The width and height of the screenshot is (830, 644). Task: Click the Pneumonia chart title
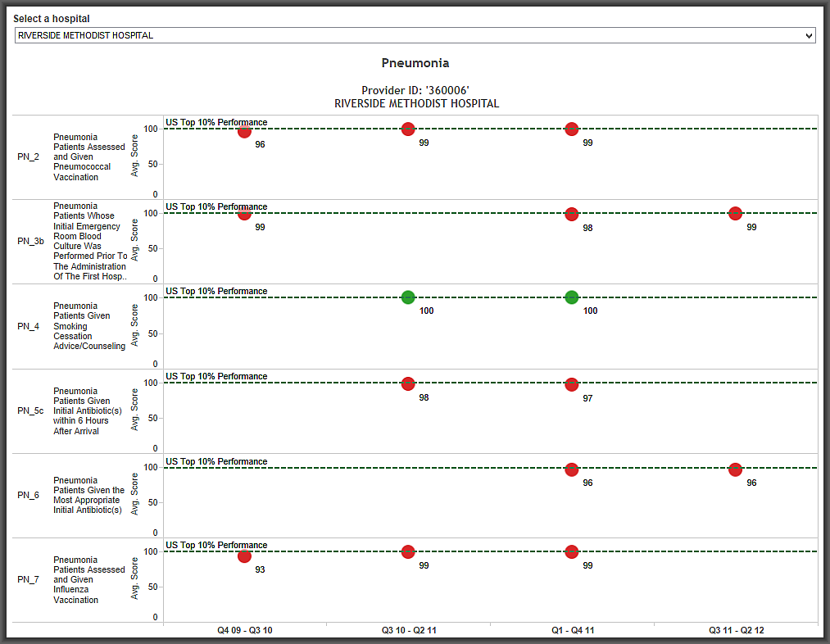(415, 63)
